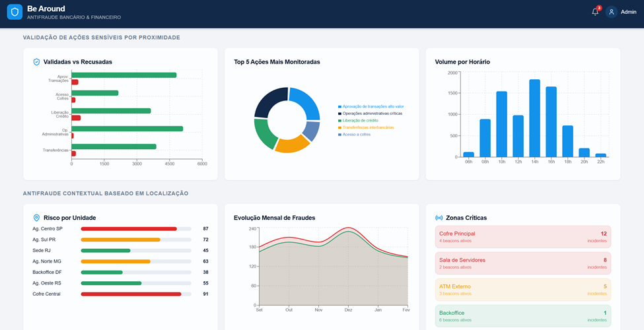Click the 18h bar in Volume por Horário
The height and width of the screenshot is (330, 644).
567,141
